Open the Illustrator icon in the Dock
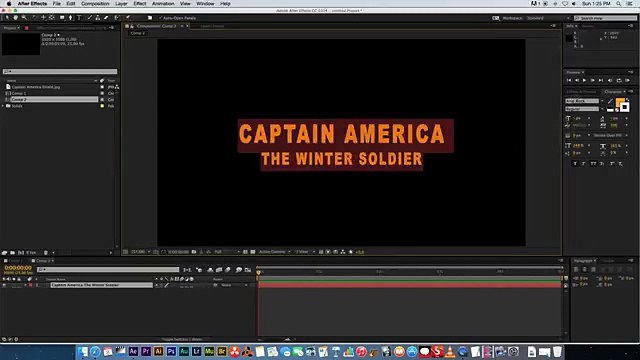This screenshot has width=640, height=360. click(158, 351)
